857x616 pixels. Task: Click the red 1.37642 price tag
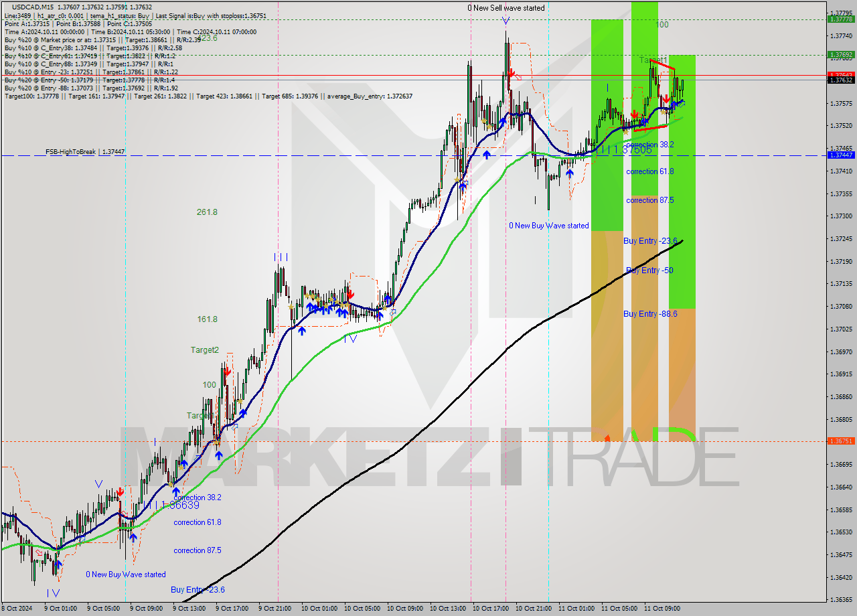841,74
